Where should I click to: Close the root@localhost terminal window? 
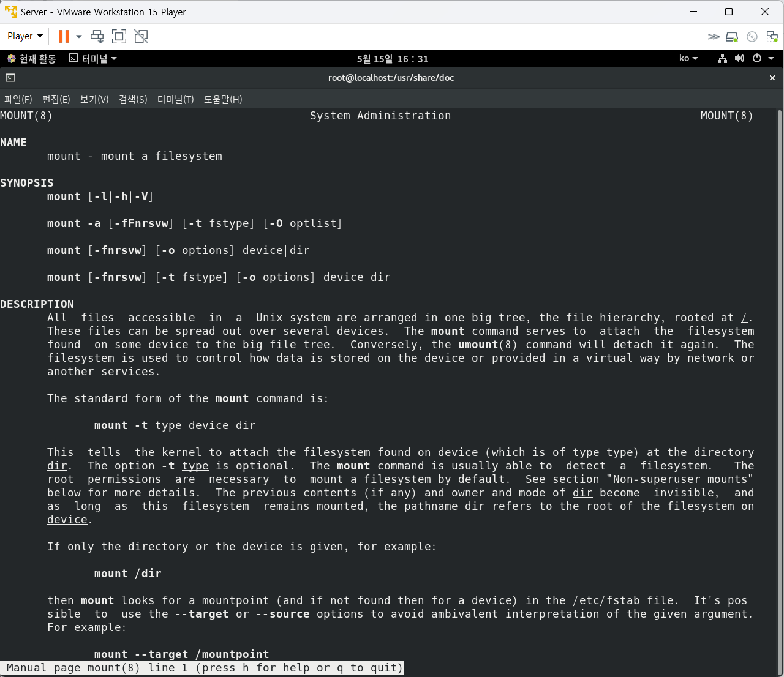[772, 78]
